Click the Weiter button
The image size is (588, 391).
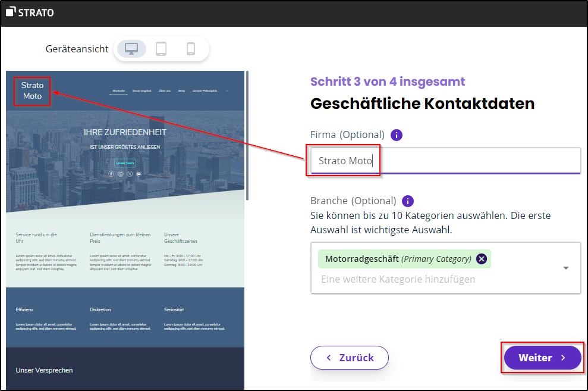point(542,358)
